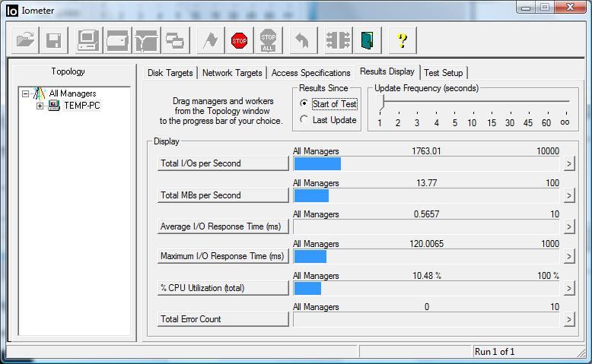Stop the current test

[x=240, y=40]
